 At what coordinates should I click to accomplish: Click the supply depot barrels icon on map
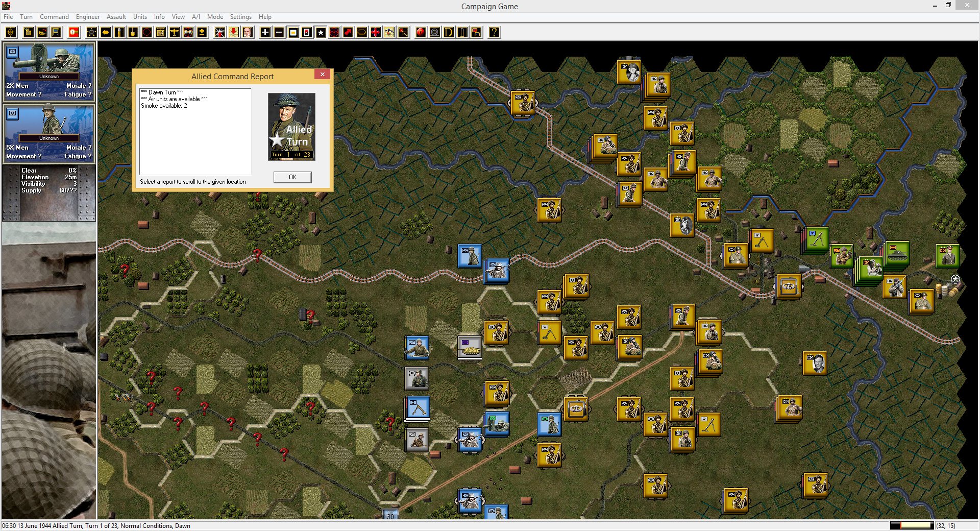946,290
